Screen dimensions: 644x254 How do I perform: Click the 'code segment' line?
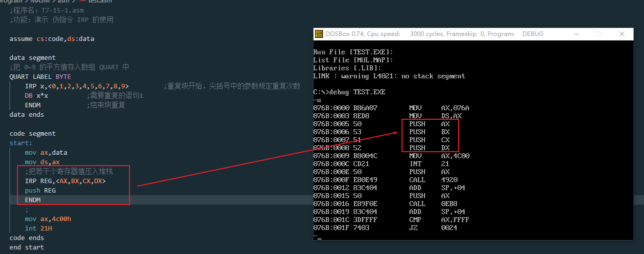32,133
